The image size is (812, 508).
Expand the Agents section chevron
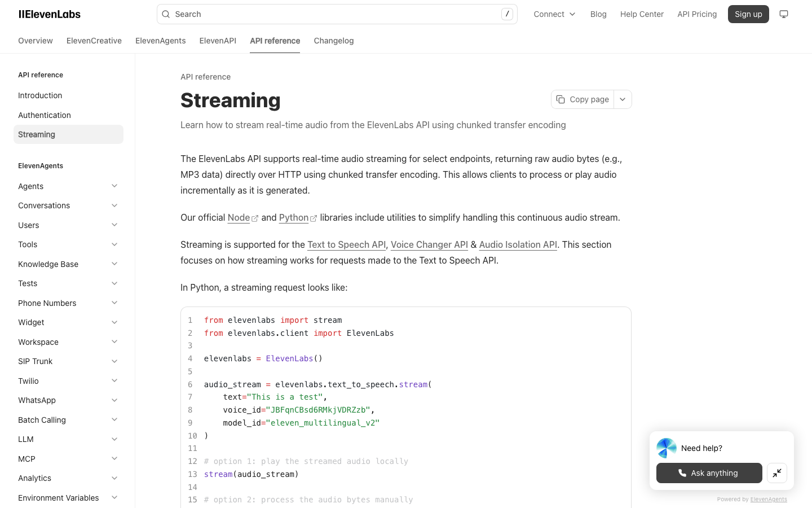[114, 186]
